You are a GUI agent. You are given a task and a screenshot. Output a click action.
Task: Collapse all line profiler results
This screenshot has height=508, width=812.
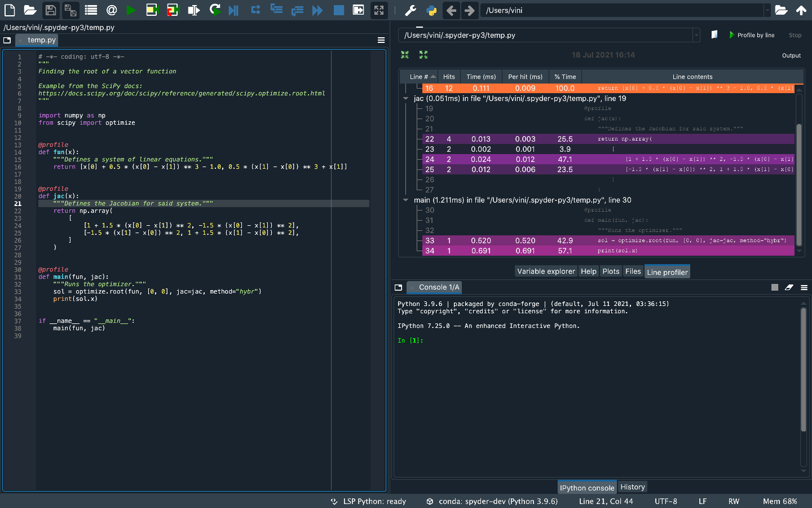click(404, 55)
